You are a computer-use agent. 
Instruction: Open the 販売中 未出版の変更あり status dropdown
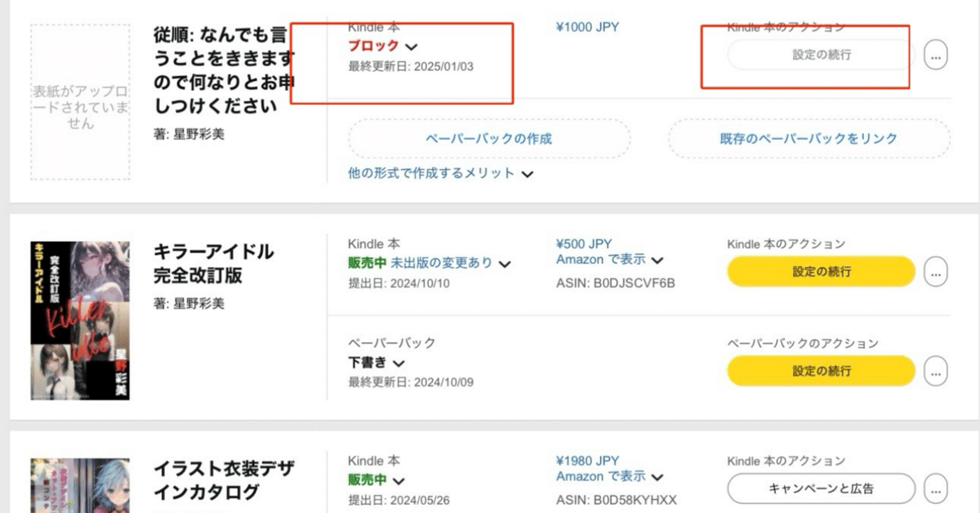[430, 263]
